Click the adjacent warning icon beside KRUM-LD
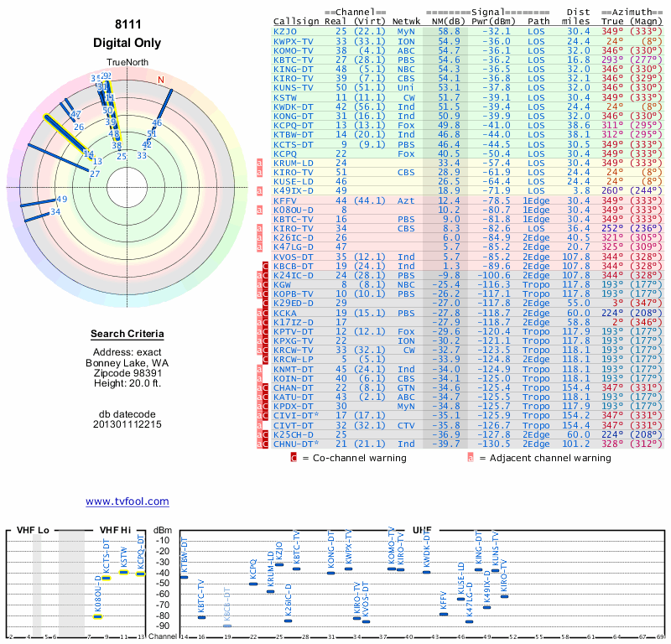The height and width of the screenshot is (644, 671). (x=259, y=163)
